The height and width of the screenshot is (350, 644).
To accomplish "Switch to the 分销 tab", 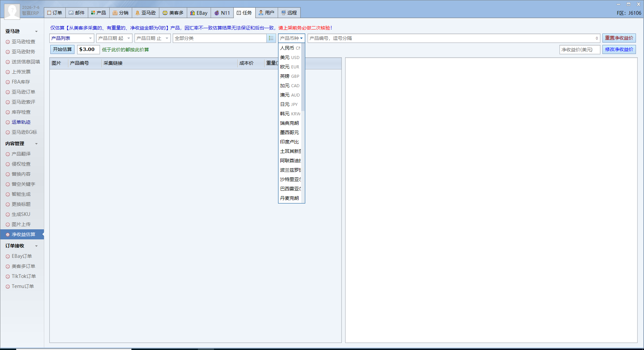I will click(x=121, y=13).
